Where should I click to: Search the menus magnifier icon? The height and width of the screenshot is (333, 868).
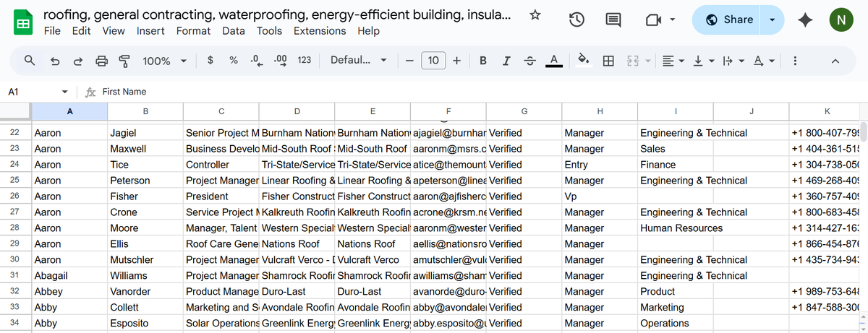tap(30, 61)
